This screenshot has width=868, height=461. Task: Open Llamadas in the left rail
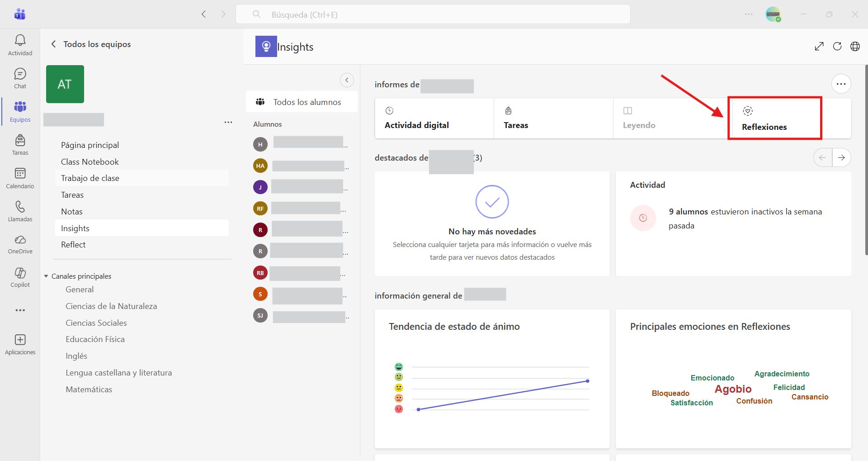[20, 211]
